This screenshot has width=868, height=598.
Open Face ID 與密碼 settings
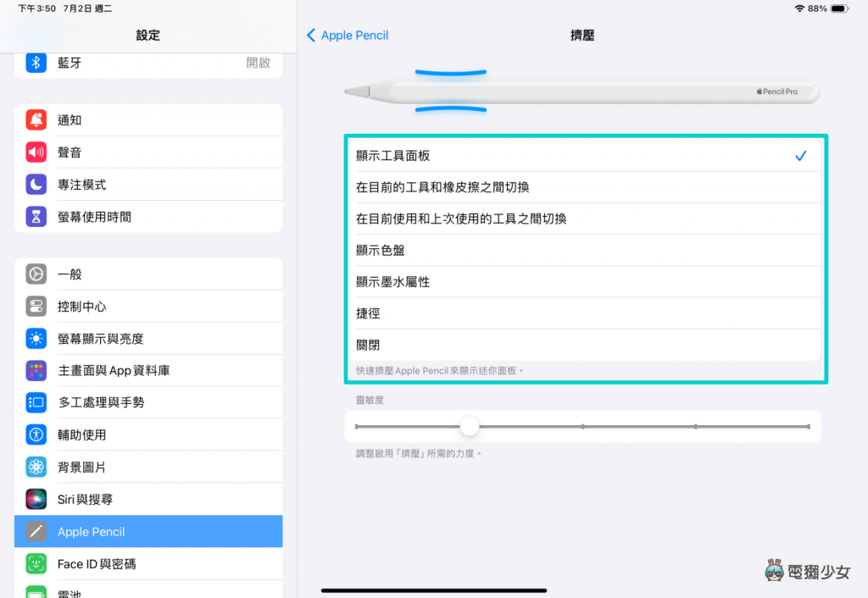click(x=148, y=564)
